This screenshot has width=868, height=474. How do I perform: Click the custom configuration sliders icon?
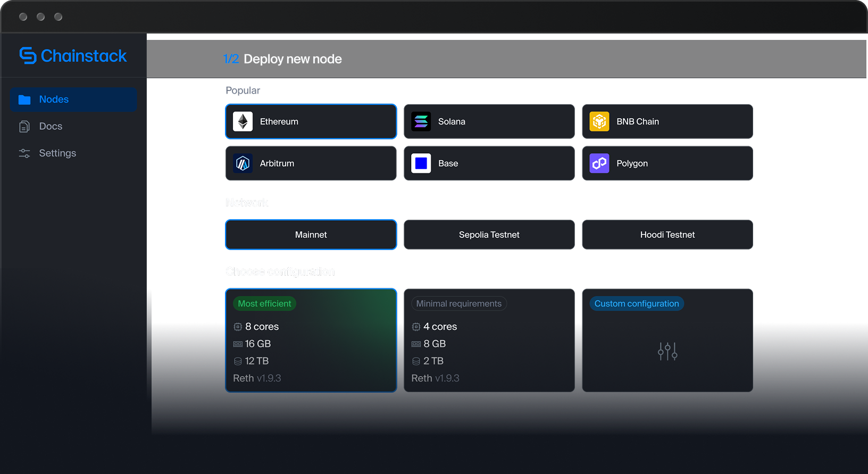pyautogui.click(x=667, y=351)
